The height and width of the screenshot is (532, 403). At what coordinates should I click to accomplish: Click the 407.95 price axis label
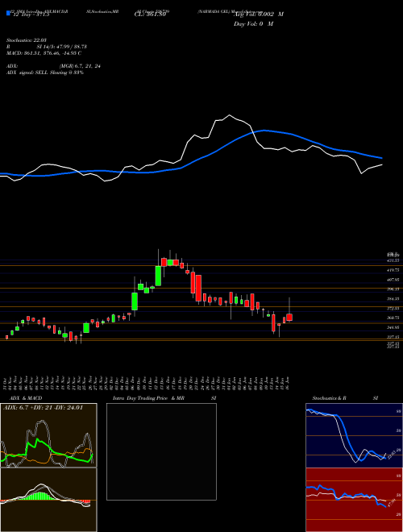393,280
